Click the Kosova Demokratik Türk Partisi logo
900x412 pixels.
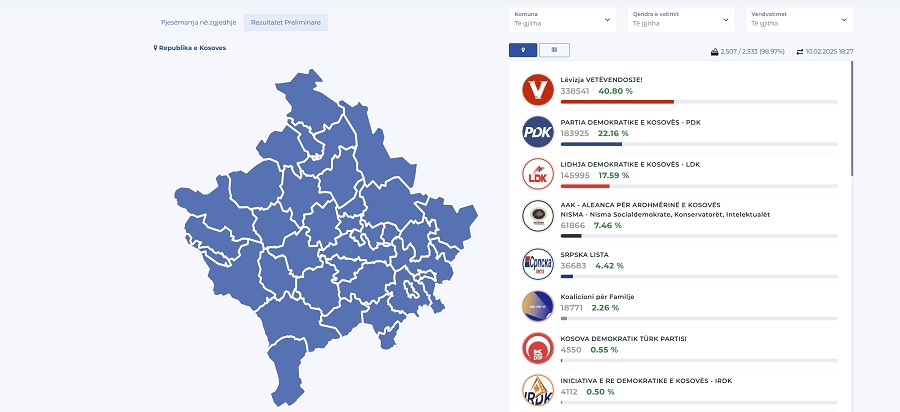538,348
